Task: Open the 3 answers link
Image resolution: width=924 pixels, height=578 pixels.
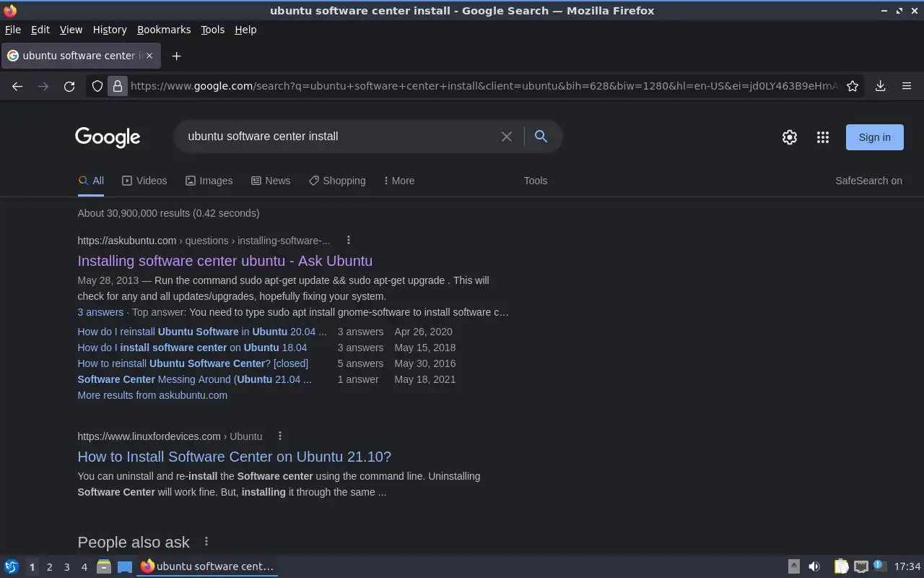Action: [100, 312]
